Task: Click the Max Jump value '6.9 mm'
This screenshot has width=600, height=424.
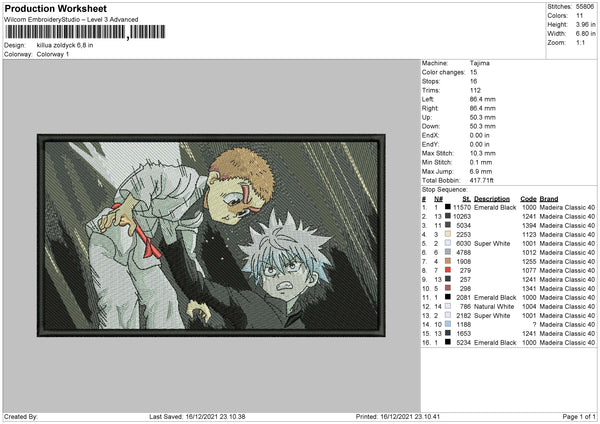Action: pyautogui.click(x=481, y=171)
